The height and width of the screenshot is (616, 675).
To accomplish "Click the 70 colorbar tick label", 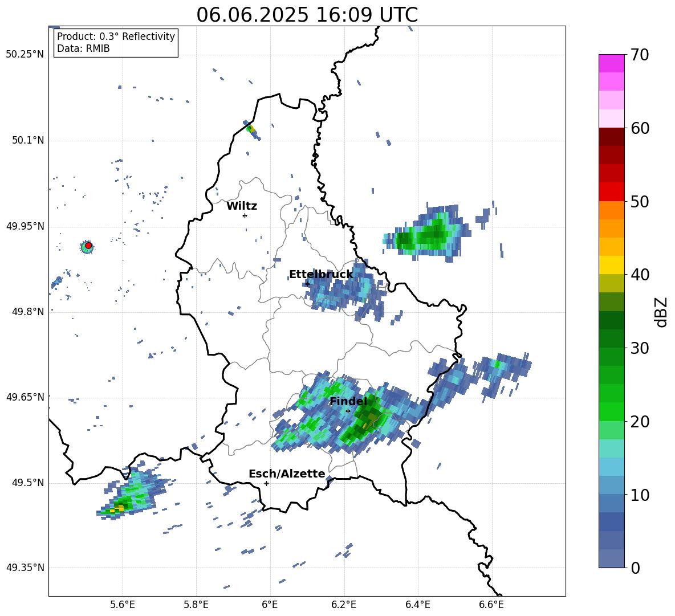I will click(x=640, y=55).
